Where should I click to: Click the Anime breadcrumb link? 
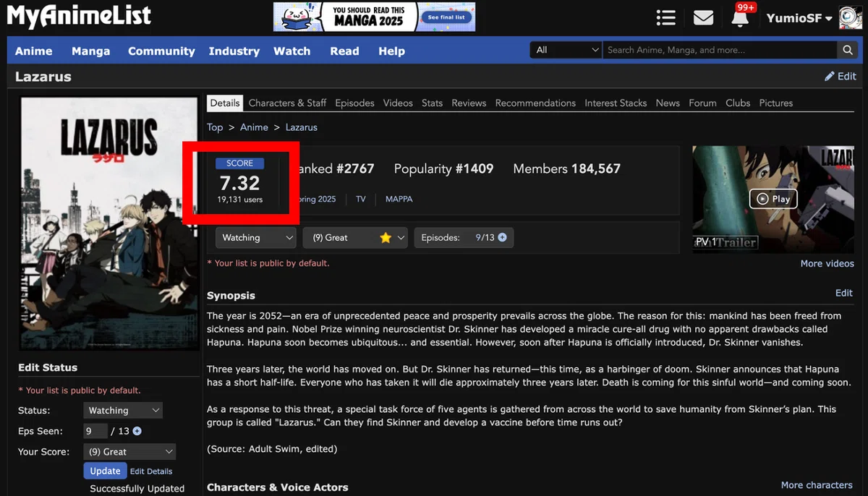coord(254,127)
